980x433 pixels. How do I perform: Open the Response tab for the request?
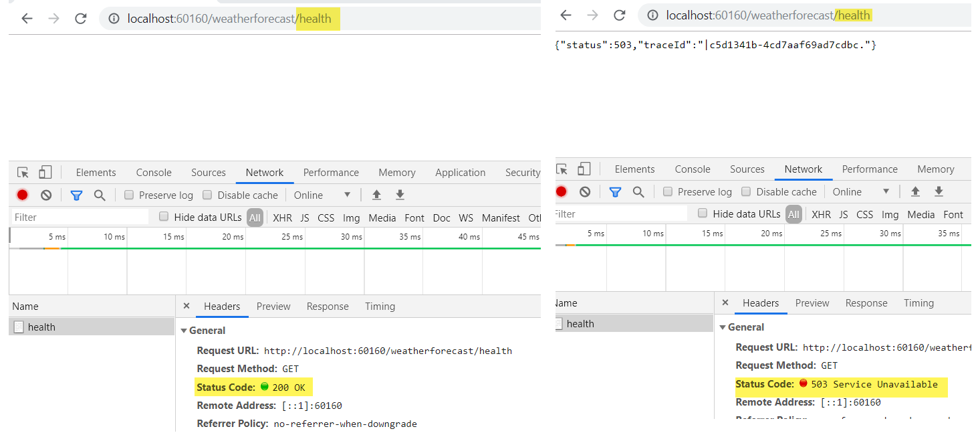[328, 306]
